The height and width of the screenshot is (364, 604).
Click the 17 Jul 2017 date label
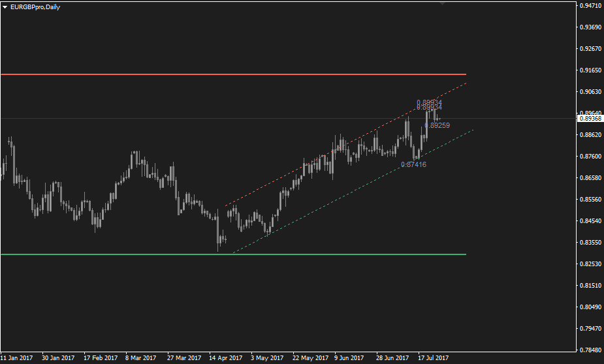click(434, 358)
